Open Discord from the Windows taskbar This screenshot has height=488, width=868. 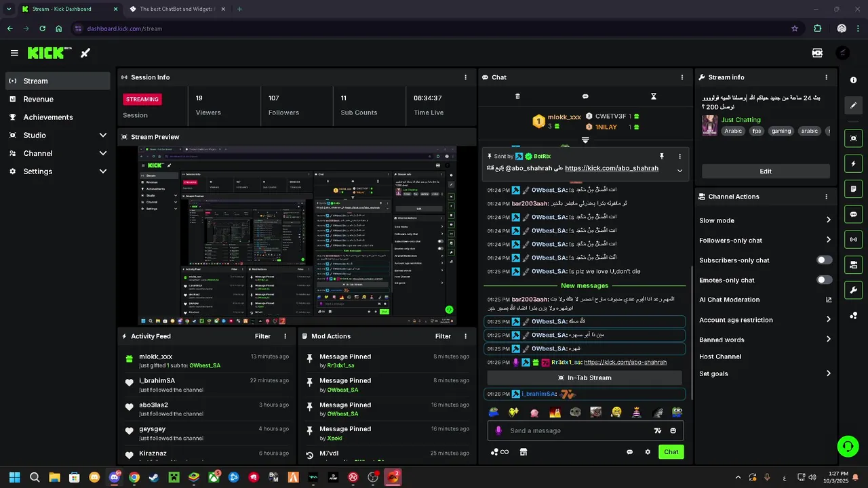tap(115, 477)
